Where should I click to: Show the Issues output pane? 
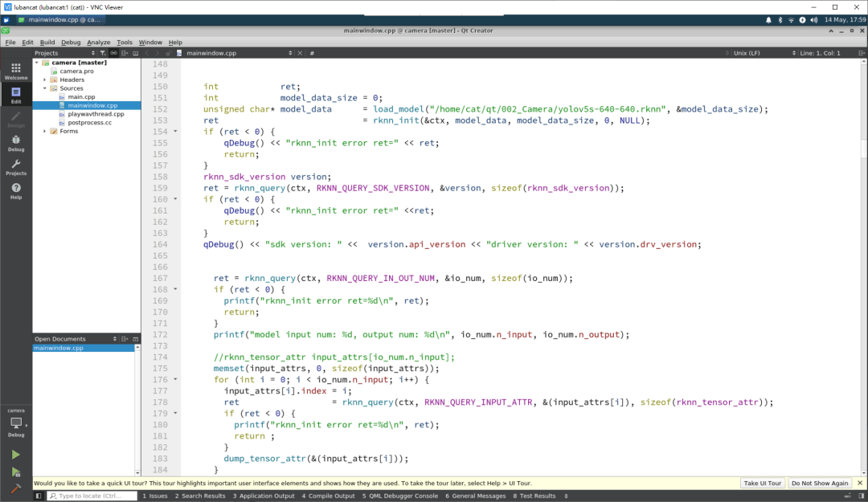point(155,496)
